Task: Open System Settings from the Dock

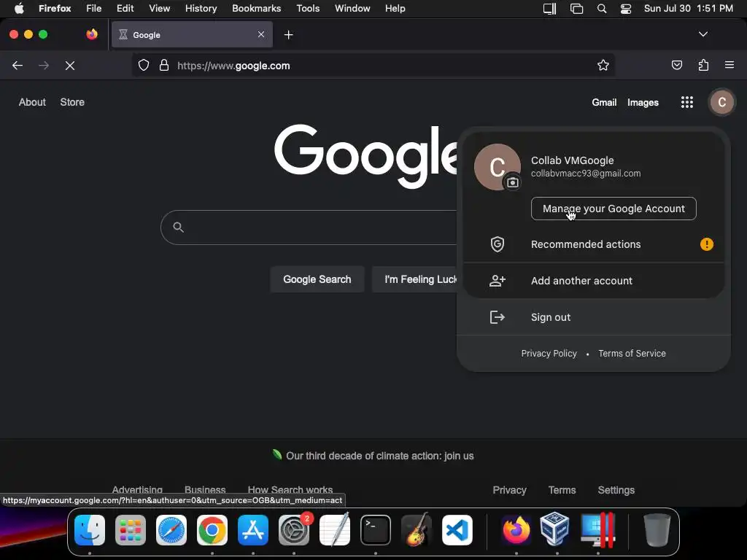Action: (x=294, y=530)
